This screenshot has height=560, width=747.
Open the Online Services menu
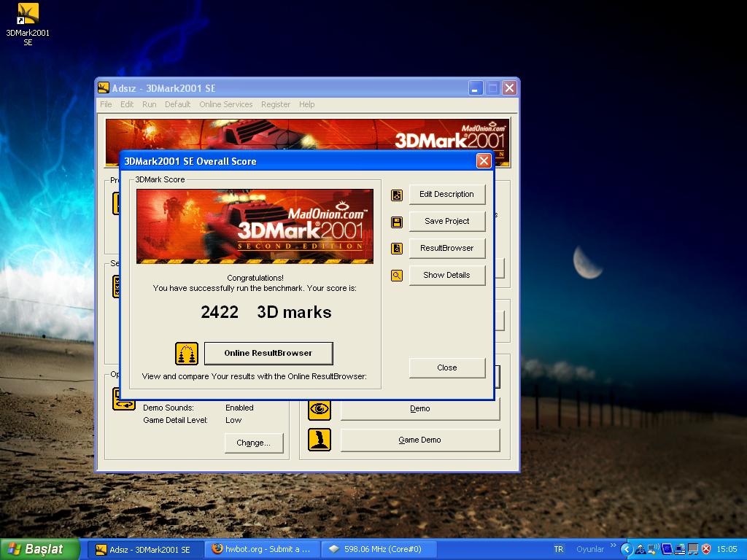(226, 104)
